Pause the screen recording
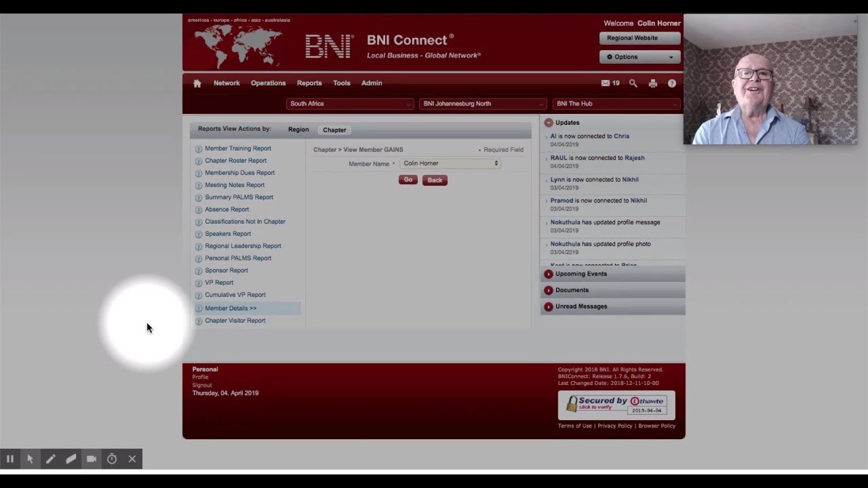This screenshot has height=488, width=868. [10, 459]
